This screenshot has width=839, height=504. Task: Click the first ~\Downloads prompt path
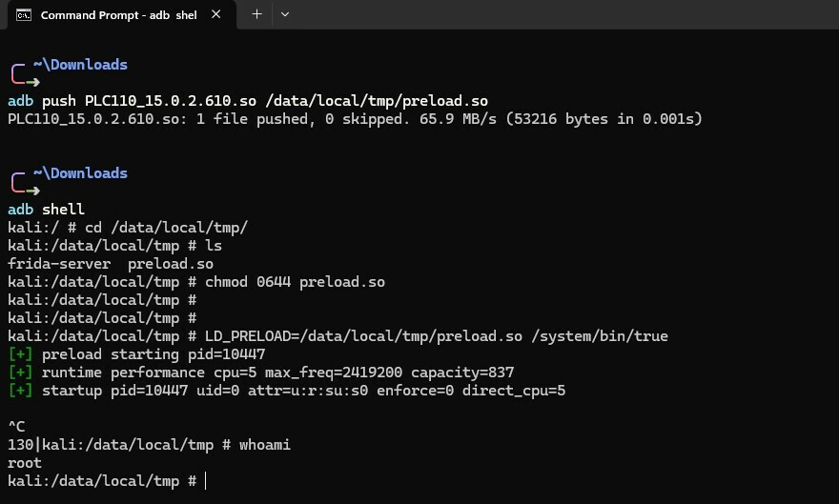coord(80,65)
